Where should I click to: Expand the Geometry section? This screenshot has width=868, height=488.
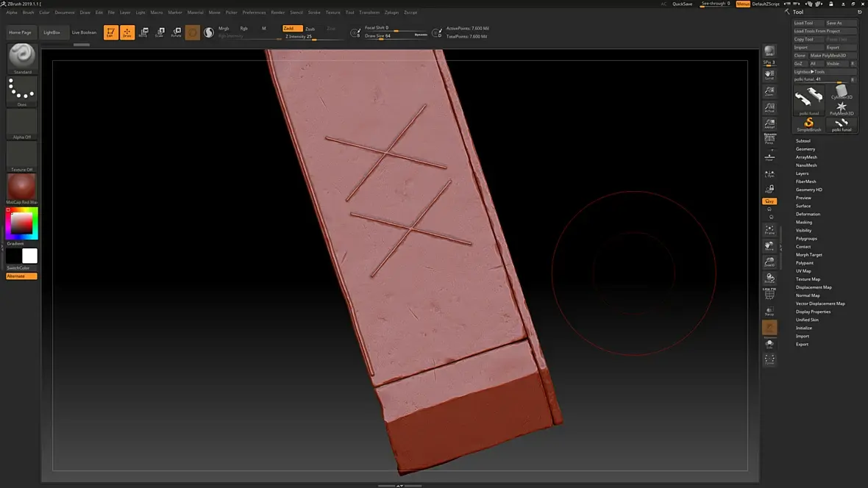(x=805, y=149)
